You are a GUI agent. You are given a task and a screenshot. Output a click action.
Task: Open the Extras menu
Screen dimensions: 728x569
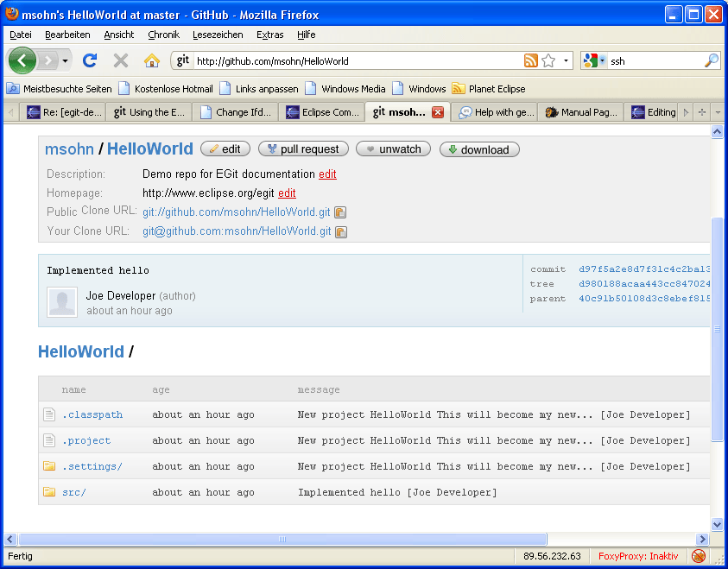pyautogui.click(x=269, y=35)
